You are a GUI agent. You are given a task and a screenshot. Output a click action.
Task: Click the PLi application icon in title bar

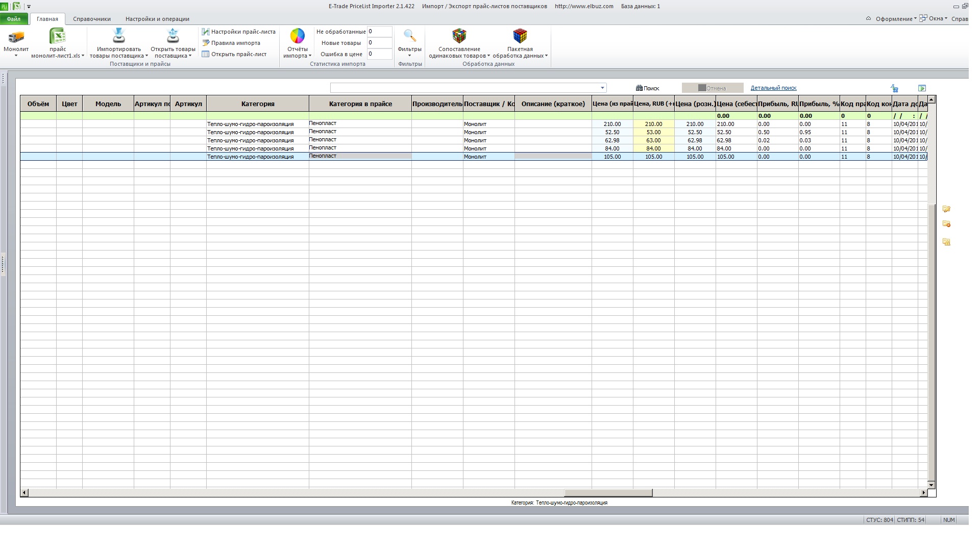[x=4, y=6]
